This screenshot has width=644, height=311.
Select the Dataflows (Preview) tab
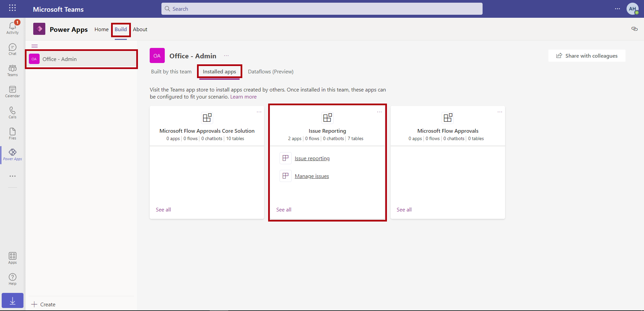tap(271, 72)
